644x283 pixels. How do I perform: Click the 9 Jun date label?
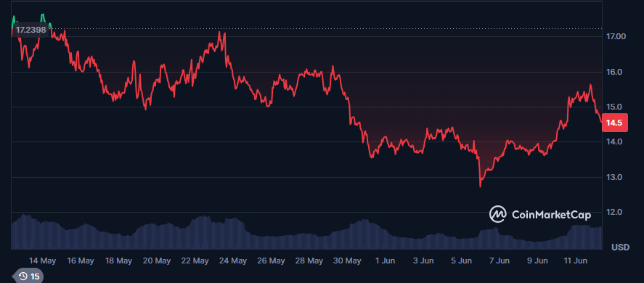537,261
